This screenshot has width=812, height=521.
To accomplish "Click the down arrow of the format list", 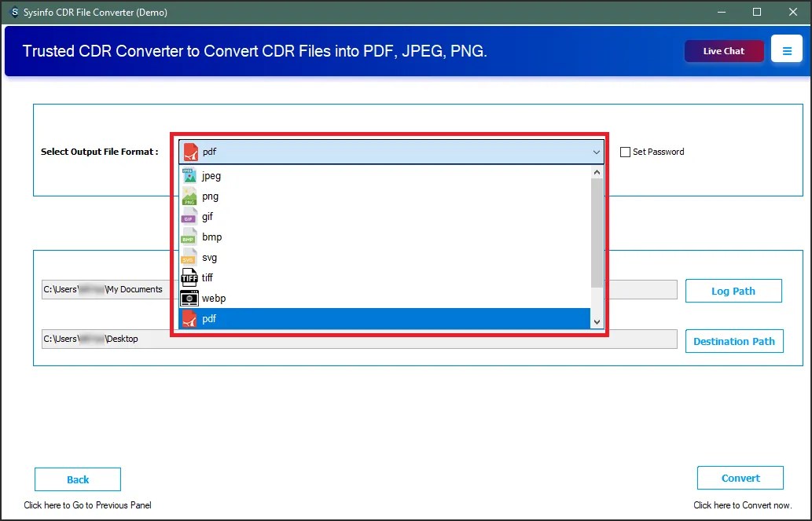I will (x=596, y=321).
